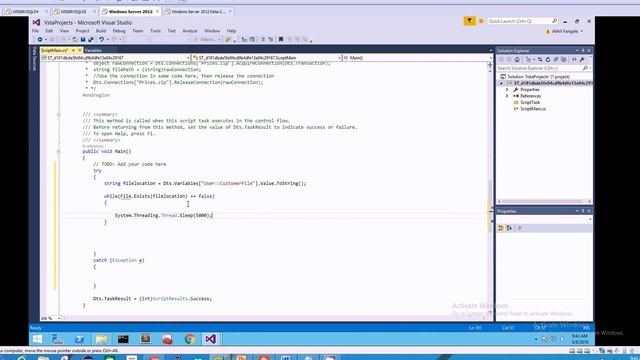Click Sync with Active Document icon in Solution Explorer

tap(540, 60)
